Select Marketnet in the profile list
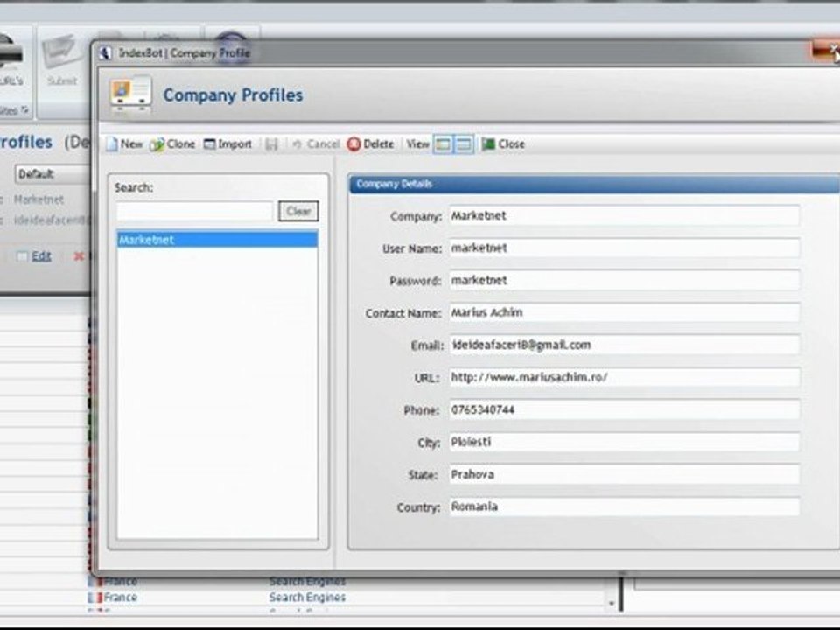 (218, 240)
